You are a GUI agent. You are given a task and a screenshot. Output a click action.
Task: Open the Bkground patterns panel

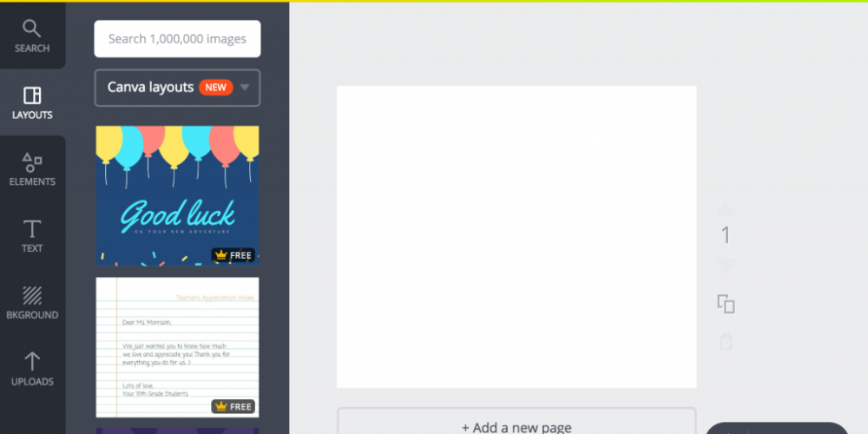point(32,303)
